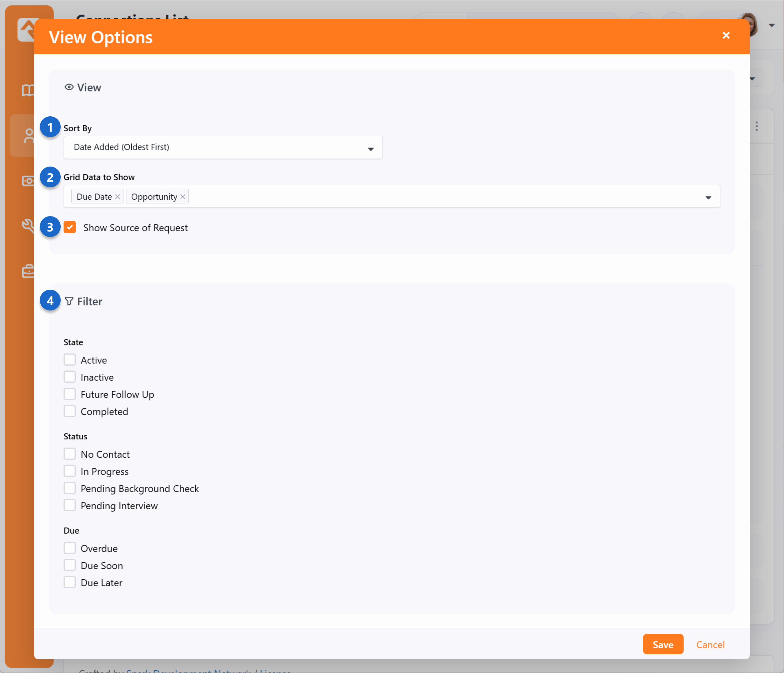
Task: Click the book icon in sidebar
Action: pos(28,90)
